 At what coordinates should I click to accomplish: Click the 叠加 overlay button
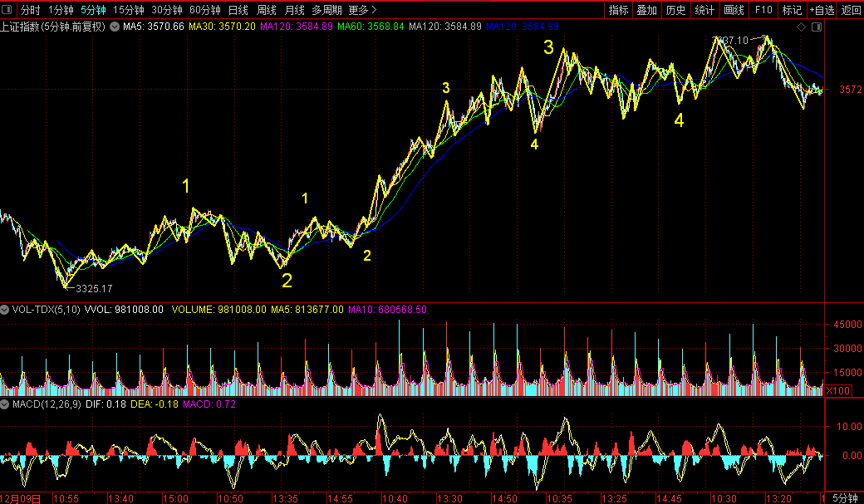coord(647,10)
